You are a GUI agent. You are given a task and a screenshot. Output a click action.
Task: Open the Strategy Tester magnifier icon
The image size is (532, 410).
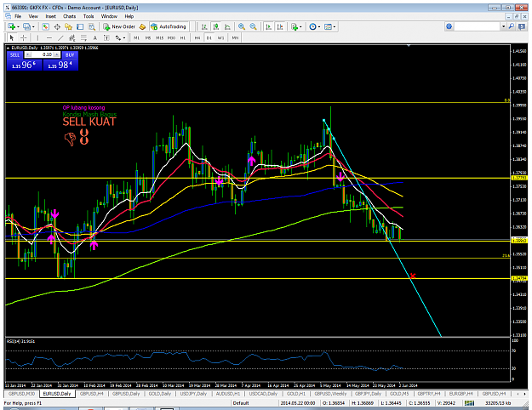click(x=92, y=26)
